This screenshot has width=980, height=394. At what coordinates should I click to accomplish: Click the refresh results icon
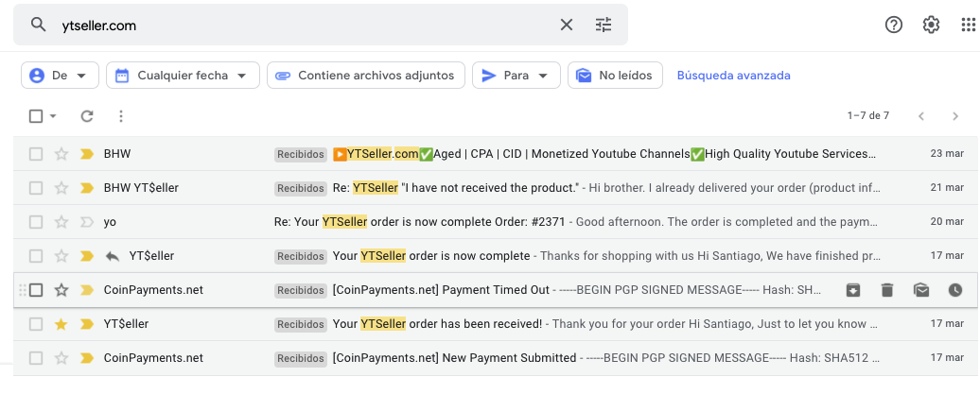87,116
